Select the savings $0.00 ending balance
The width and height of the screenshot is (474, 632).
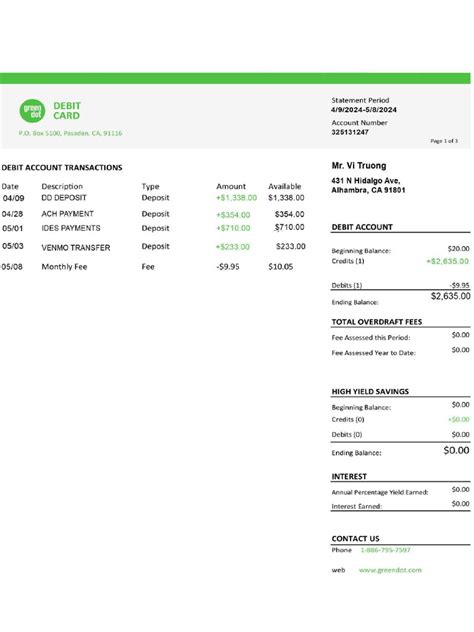pyautogui.click(x=456, y=451)
